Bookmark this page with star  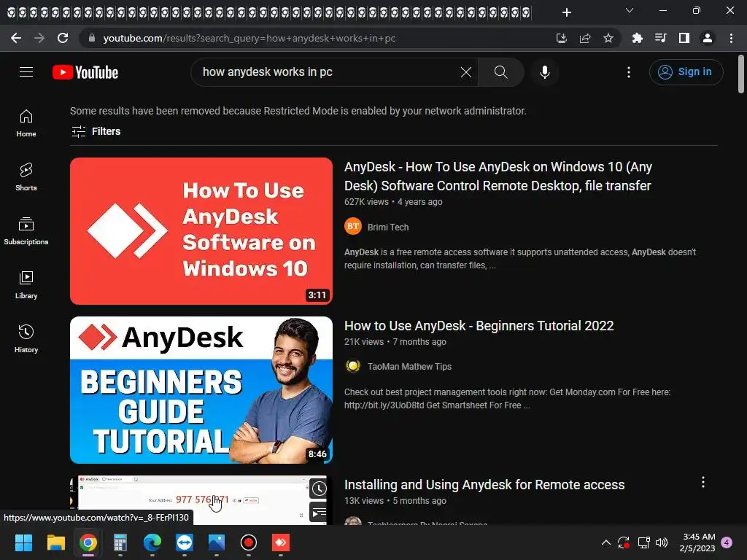click(x=608, y=38)
